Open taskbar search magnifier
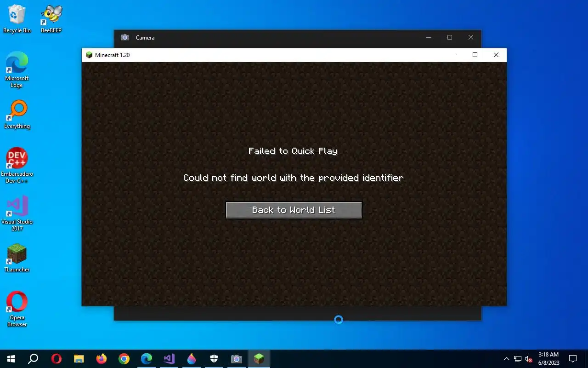Screen dimensions: 588x368 coord(33,359)
